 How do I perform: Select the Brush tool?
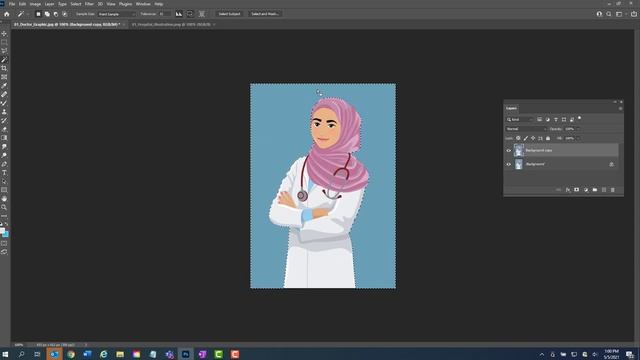pyautogui.click(x=4, y=103)
